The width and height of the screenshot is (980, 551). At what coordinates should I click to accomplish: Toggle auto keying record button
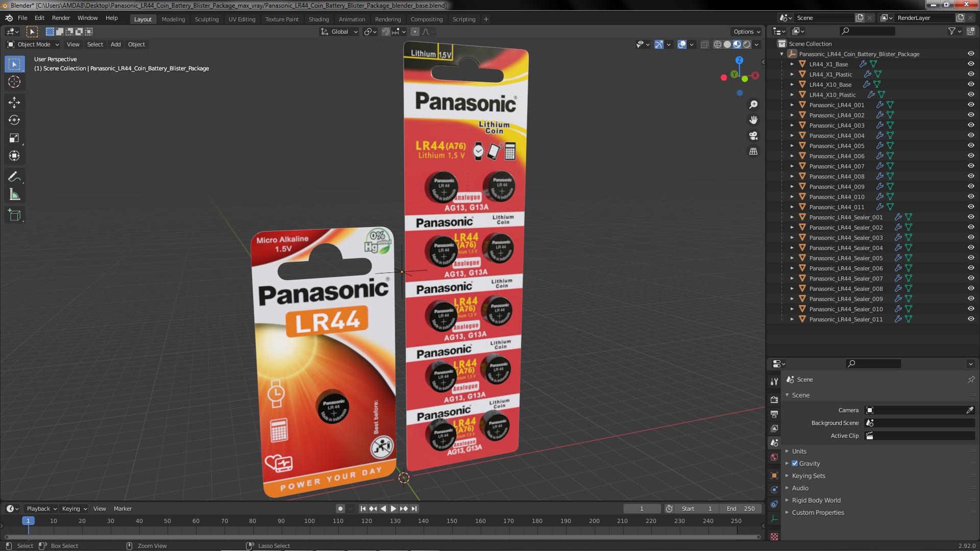pos(340,509)
